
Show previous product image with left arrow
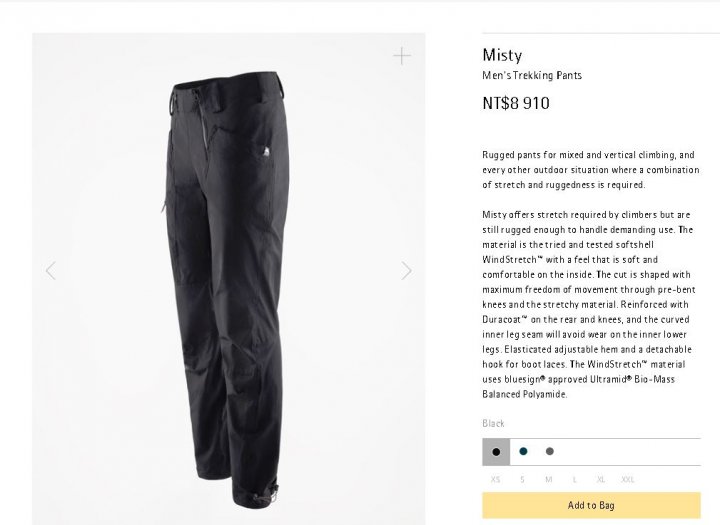click(x=51, y=271)
